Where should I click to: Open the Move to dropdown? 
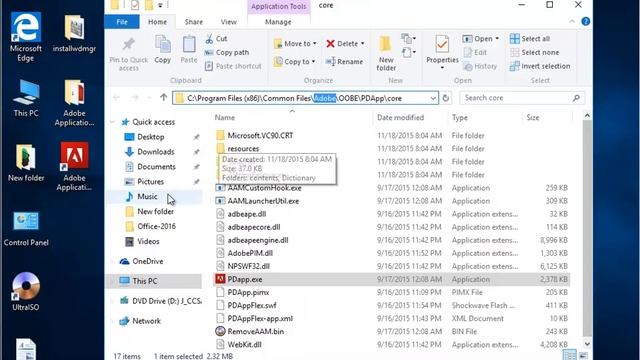[x=295, y=43]
